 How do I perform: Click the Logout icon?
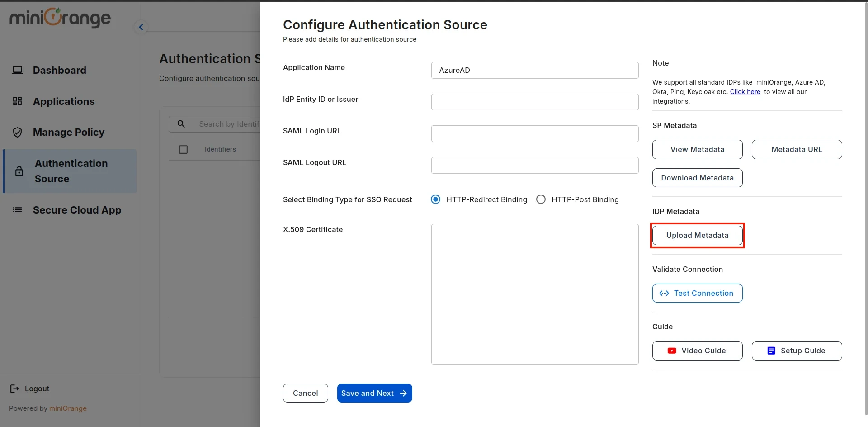click(x=14, y=389)
